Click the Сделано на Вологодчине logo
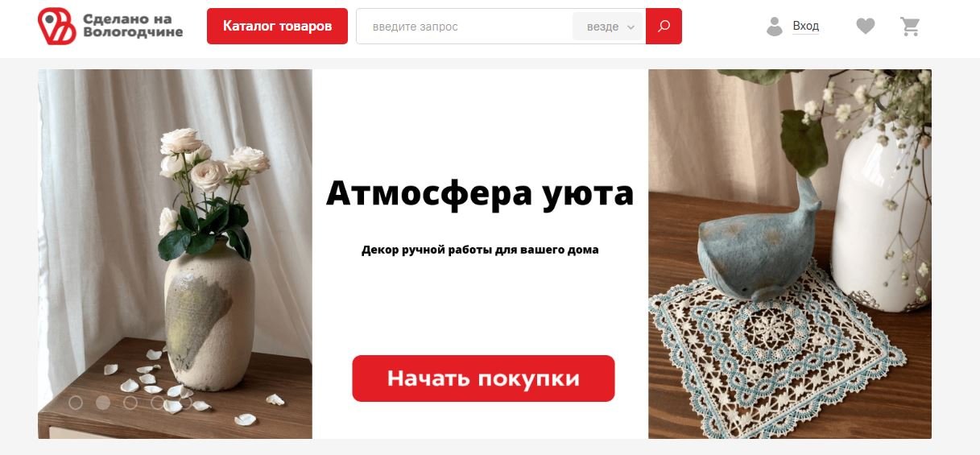This screenshot has height=455, width=980. point(110,27)
